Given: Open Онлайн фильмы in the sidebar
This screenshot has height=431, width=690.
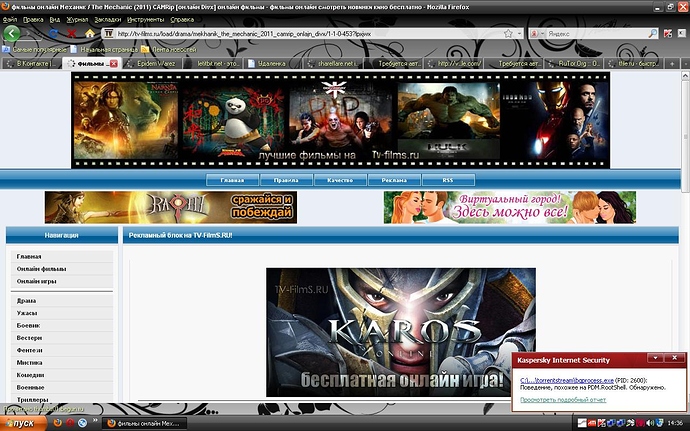Looking at the screenshot, I should tap(62, 269).
